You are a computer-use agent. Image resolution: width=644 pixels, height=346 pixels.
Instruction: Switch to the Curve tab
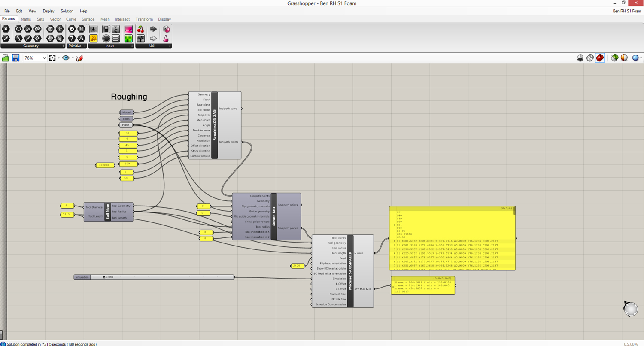pyautogui.click(x=71, y=19)
